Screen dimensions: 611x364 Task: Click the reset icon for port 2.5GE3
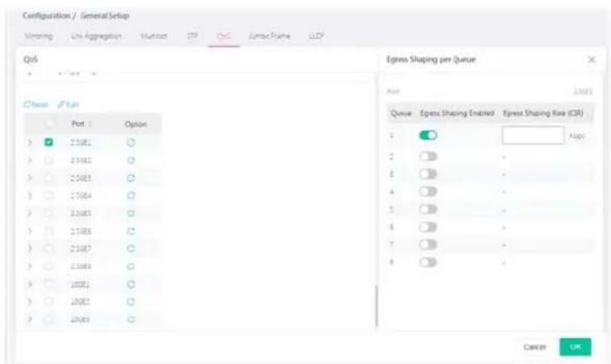(131, 178)
